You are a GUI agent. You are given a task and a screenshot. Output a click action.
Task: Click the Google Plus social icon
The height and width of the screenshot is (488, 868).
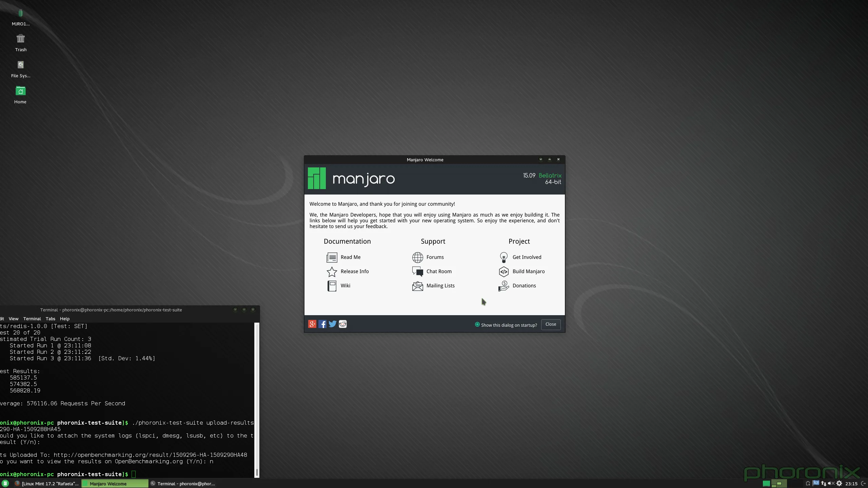click(x=312, y=324)
